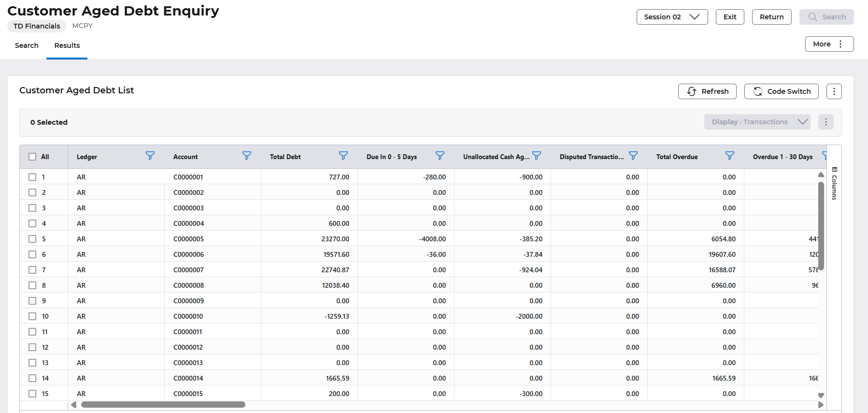Expand the Session 02 dropdown
Screen dimensions: 868x413
(x=672, y=17)
